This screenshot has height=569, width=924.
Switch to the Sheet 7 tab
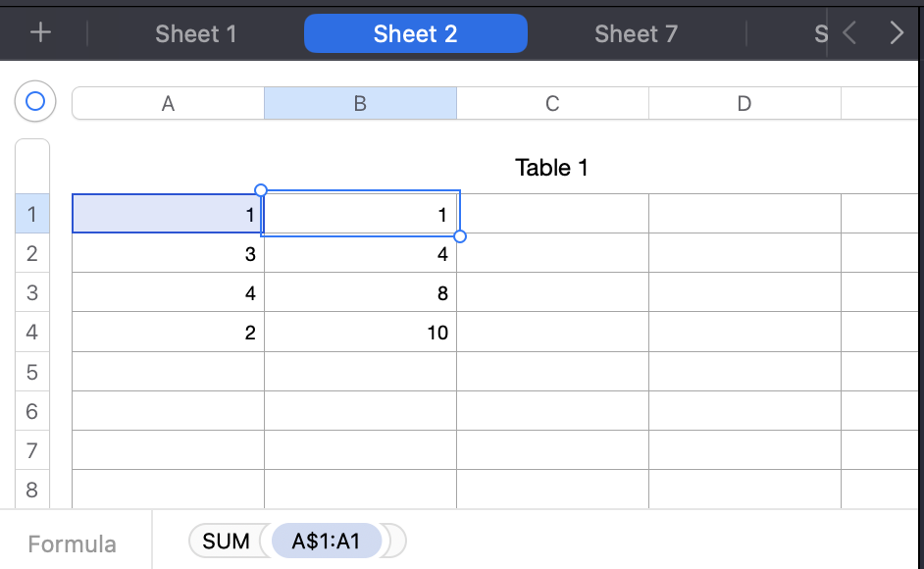tap(636, 33)
